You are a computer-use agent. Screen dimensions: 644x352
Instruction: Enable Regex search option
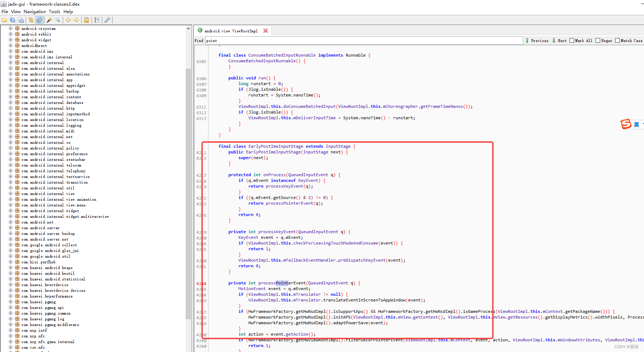coord(598,40)
